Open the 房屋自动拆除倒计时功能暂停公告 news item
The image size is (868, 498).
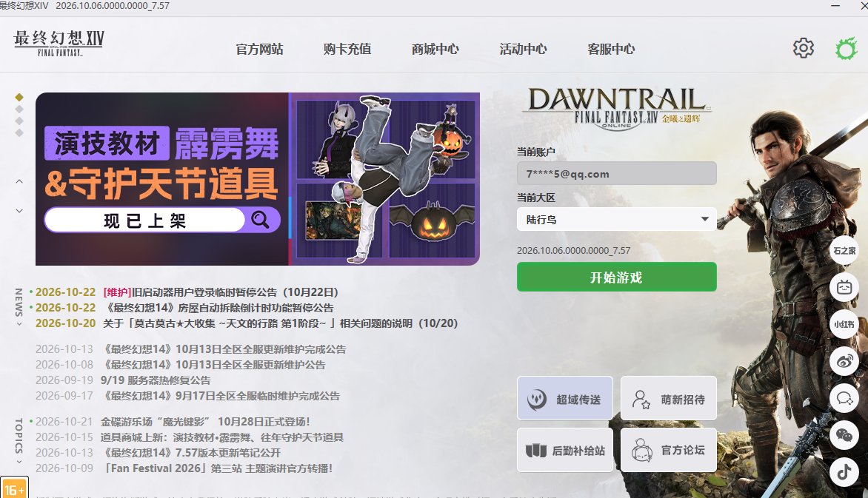(218, 308)
